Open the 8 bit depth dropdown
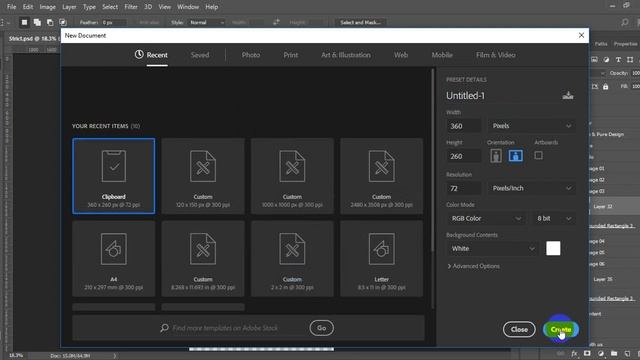Viewport: 640px width, 360px height. [554, 218]
